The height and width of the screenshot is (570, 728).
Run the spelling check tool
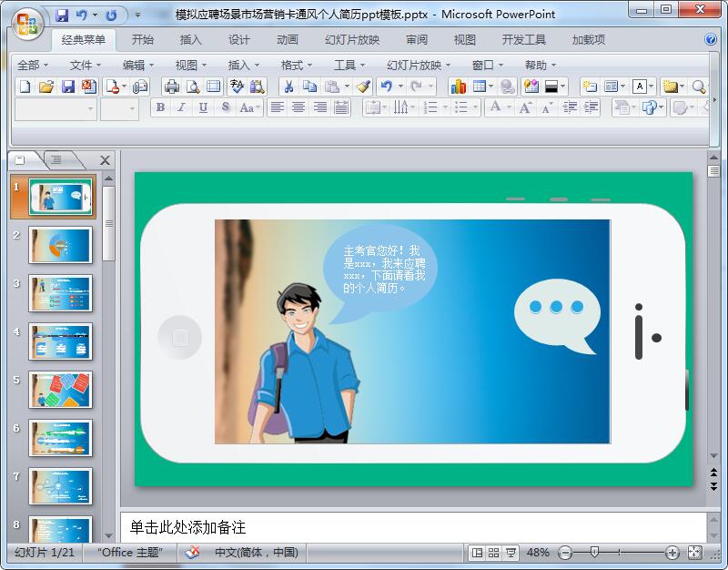click(x=237, y=87)
